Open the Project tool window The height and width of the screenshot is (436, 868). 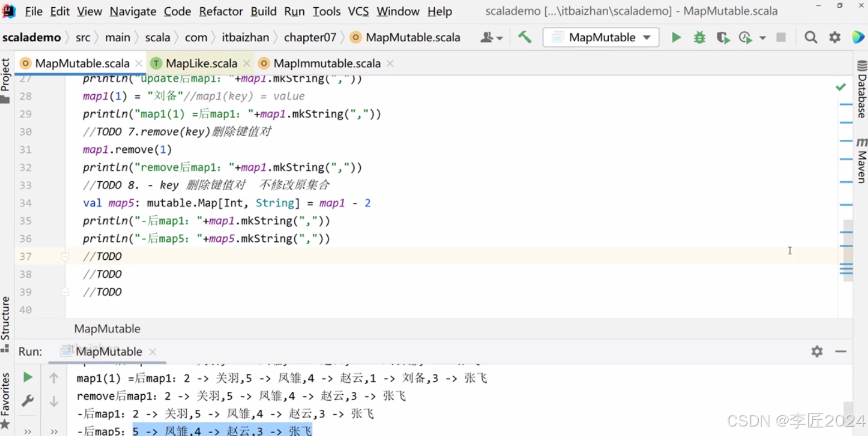(6, 81)
